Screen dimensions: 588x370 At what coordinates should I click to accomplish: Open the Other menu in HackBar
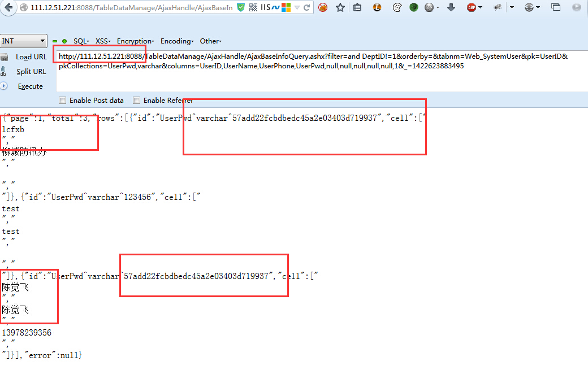(210, 41)
